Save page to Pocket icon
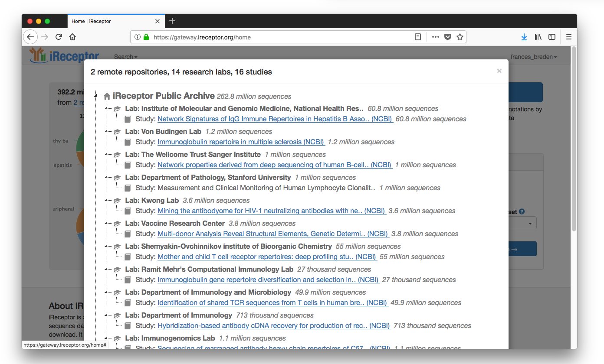Viewport: 604px width, 364px height. 448,37
